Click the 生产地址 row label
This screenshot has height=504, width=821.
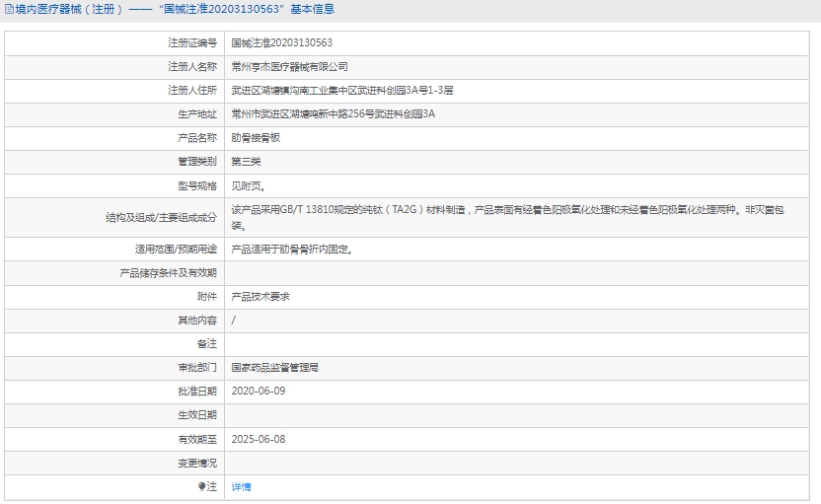tap(197, 114)
